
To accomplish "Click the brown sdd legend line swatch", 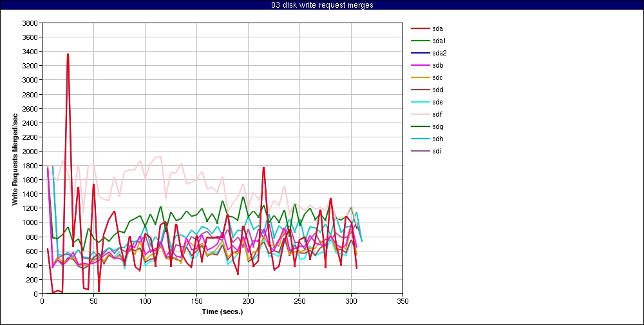I will tap(419, 90).
